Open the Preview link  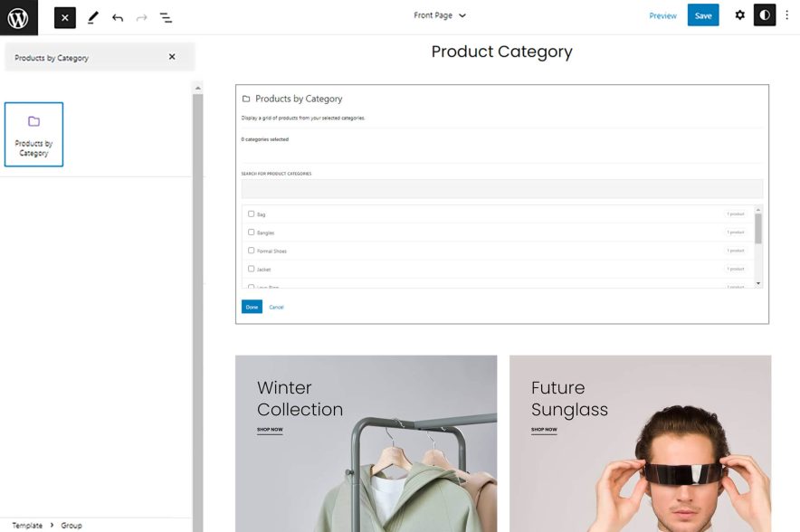coord(663,15)
